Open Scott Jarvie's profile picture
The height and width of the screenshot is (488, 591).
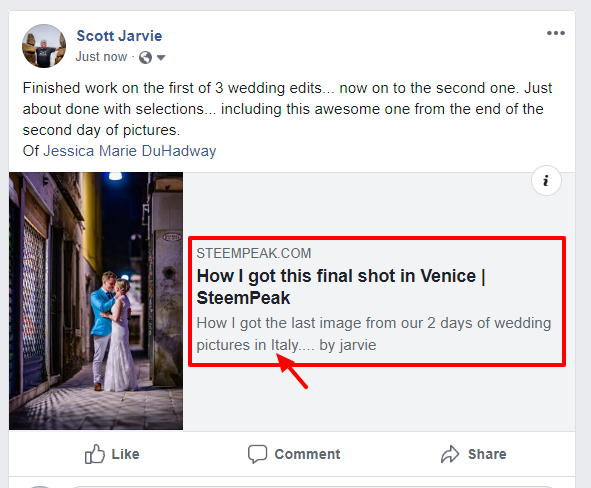pos(44,46)
